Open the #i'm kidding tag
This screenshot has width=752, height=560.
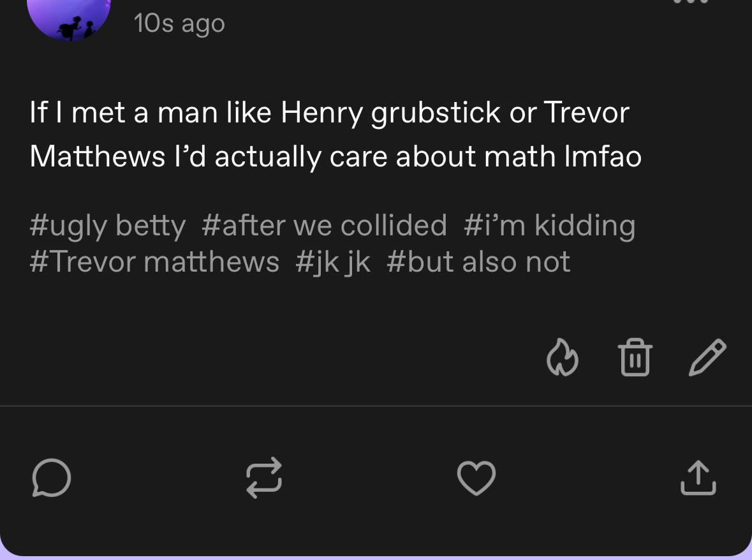(550, 225)
